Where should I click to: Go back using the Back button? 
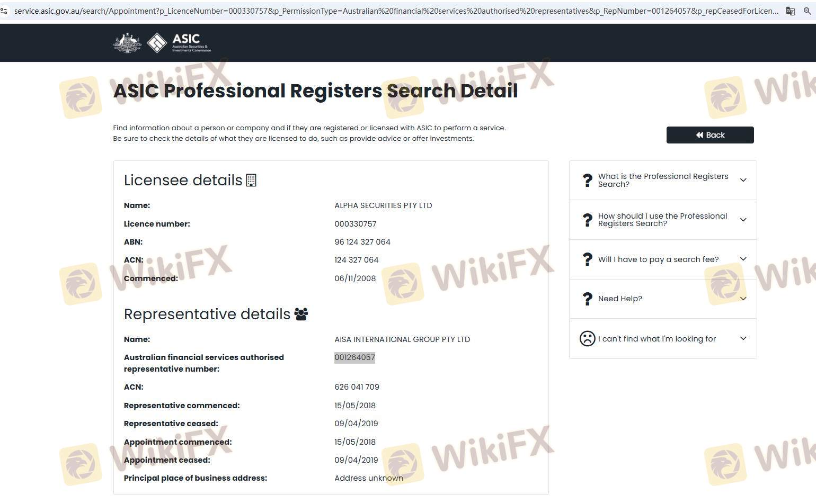click(710, 135)
